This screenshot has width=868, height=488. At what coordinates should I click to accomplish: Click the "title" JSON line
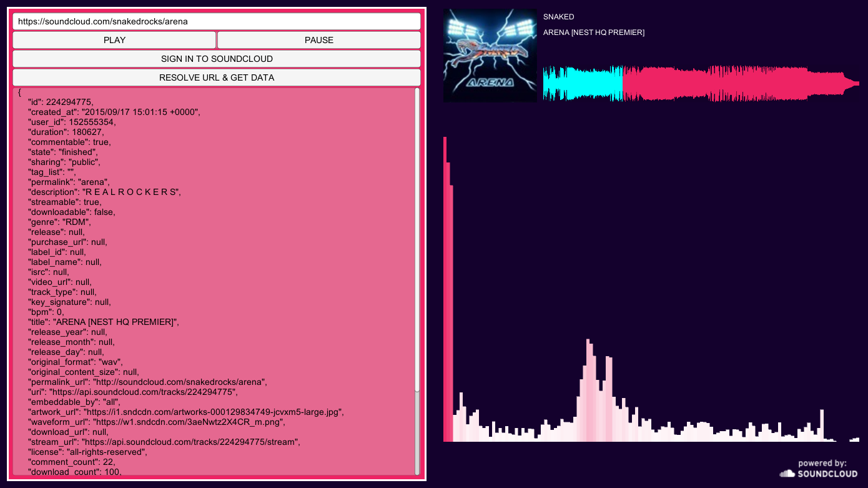[x=104, y=322]
